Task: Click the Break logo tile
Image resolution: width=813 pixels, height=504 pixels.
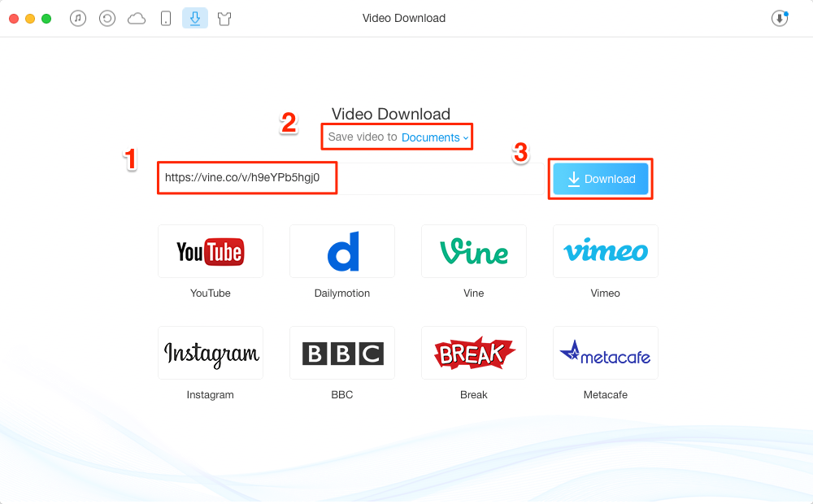Action: point(474,353)
